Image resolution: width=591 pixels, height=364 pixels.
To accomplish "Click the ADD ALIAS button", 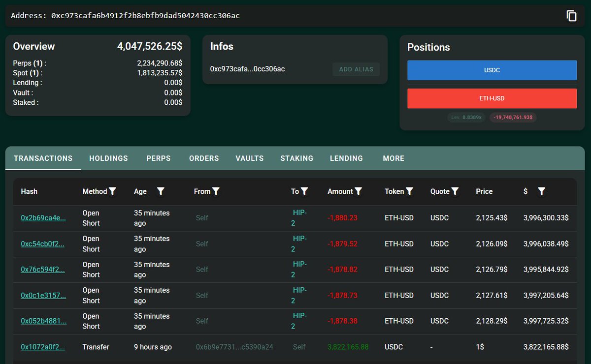I will [x=356, y=69].
